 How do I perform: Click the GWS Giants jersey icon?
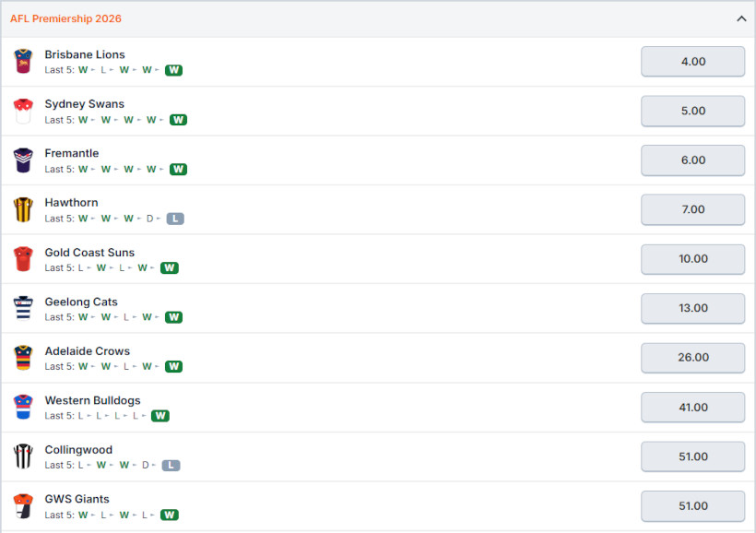pos(23,505)
